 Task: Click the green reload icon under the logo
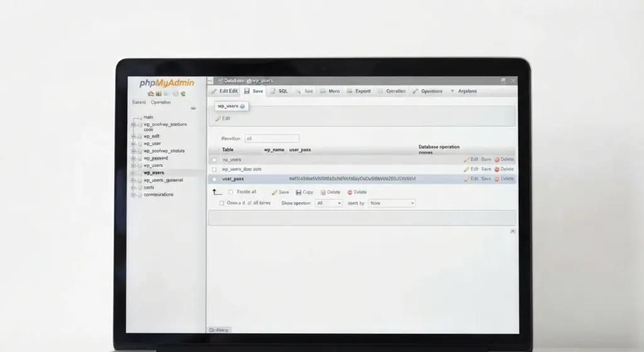tap(183, 94)
